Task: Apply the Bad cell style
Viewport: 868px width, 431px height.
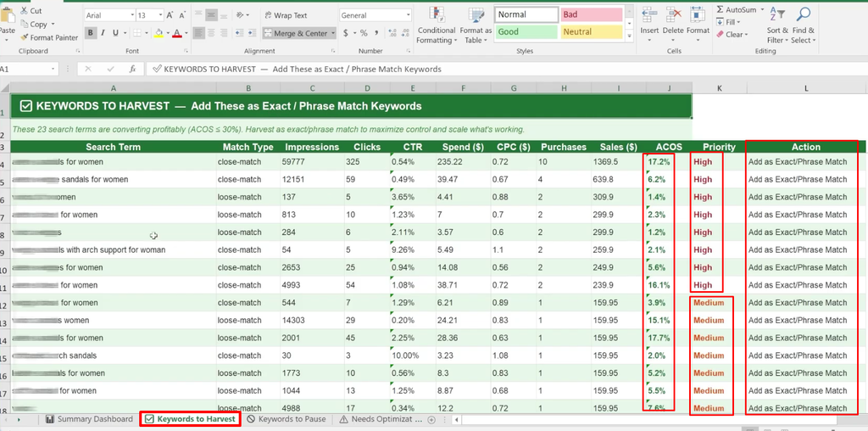Action: (x=591, y=15)
